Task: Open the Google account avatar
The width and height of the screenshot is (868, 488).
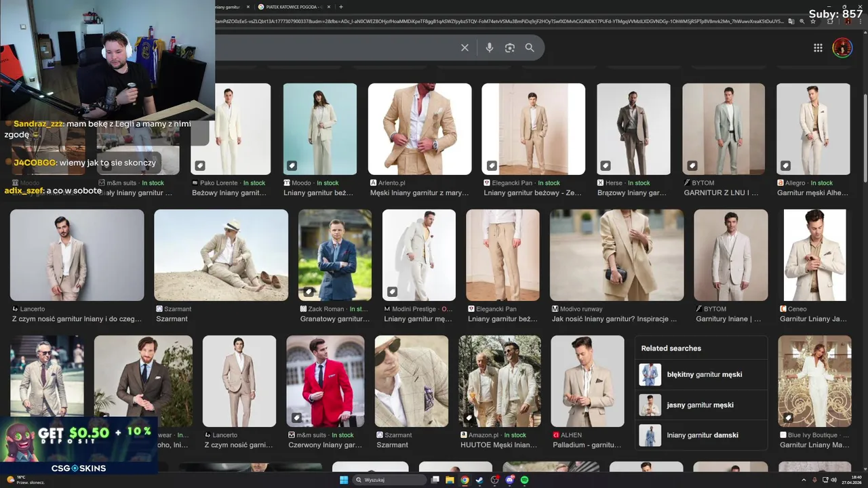Action: [x=842, y=47]
